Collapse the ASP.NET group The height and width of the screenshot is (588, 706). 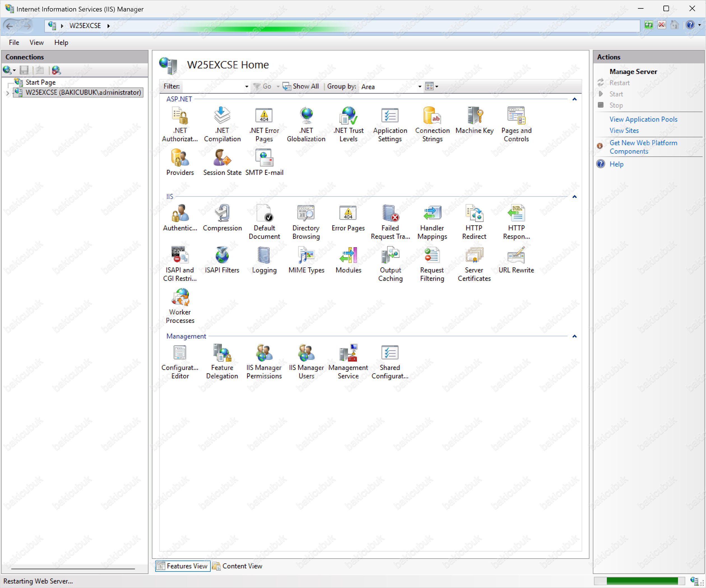point(575,99)
